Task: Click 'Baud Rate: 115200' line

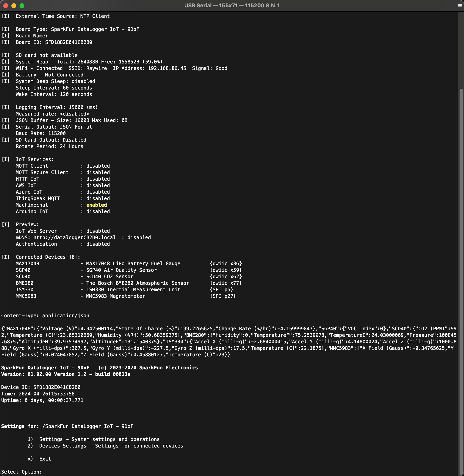Action: pyautogui.click(x=41, y=133)
